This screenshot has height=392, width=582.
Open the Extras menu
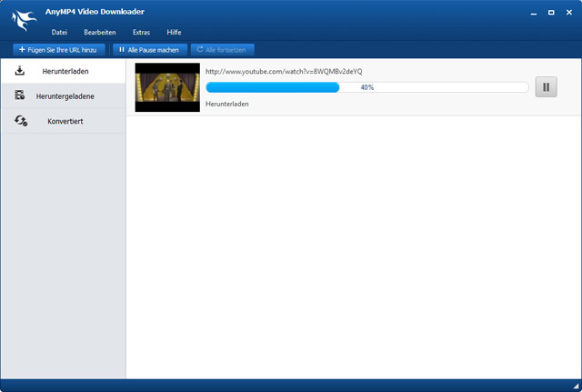pos(141,32)
